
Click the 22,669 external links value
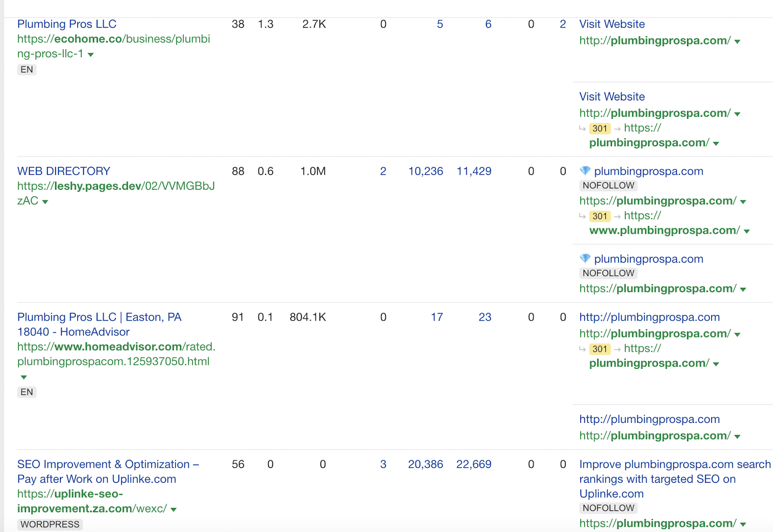pos(474,464)
